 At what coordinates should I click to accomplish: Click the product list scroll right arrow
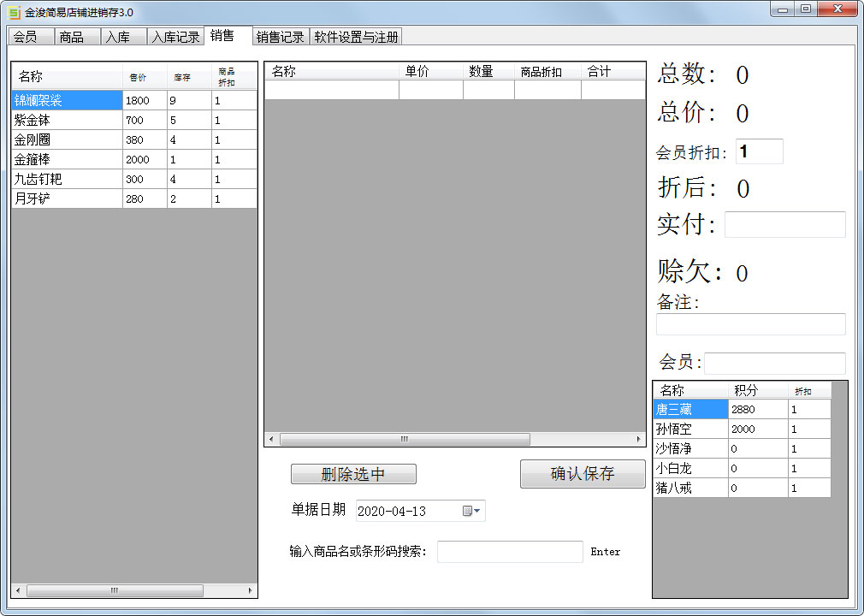(x=250, y=590)
